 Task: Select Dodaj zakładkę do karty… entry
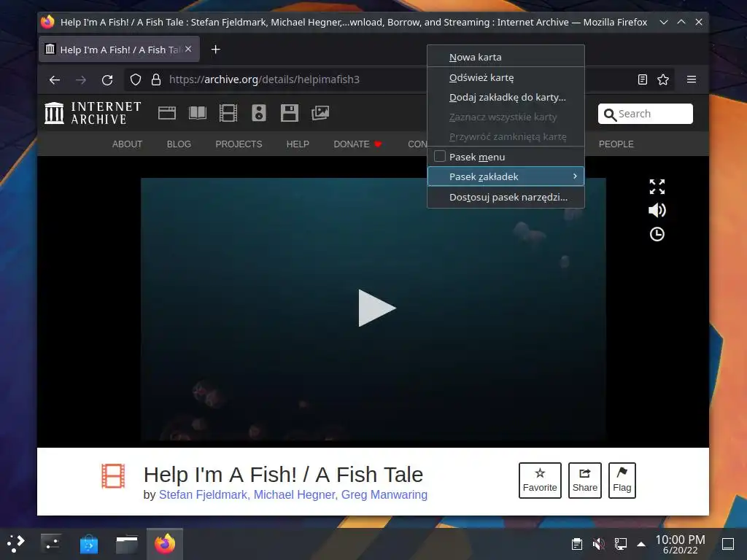point(506,97)
